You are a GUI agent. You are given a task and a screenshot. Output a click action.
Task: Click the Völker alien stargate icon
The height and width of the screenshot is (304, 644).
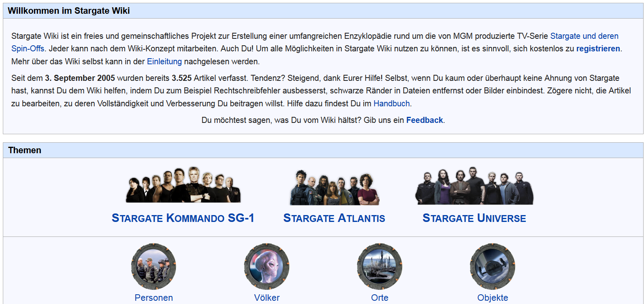(267, 266)
